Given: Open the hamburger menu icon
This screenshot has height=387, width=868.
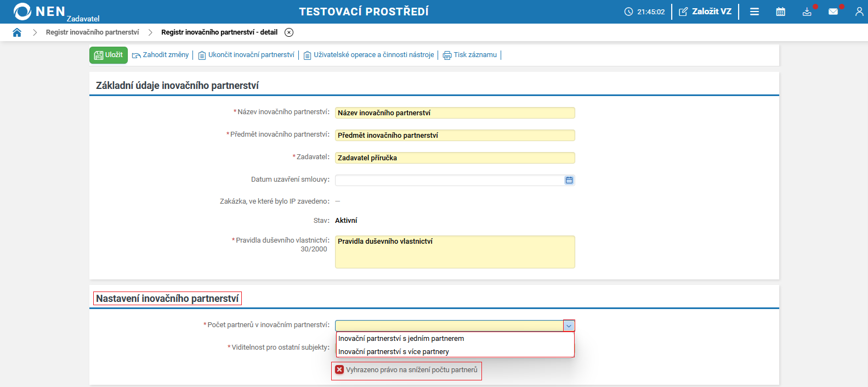Looking at the screenshot, I should (x=754, y=12).
